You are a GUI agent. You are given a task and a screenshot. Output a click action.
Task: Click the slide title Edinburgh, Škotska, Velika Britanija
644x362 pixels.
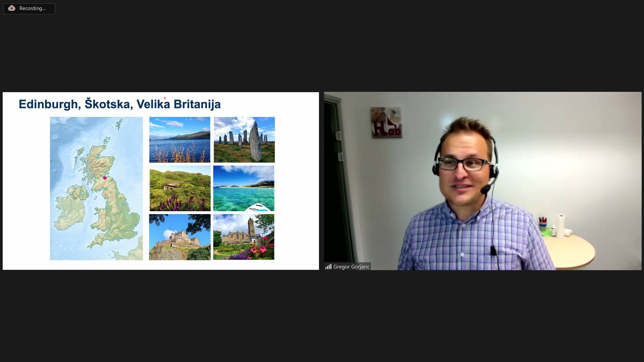tap(120, 104)
